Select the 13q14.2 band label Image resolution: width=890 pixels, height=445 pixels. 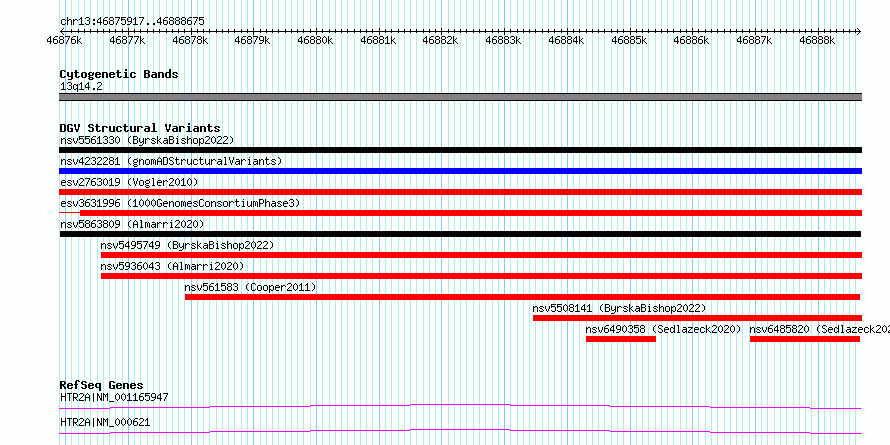click(81, 87)
